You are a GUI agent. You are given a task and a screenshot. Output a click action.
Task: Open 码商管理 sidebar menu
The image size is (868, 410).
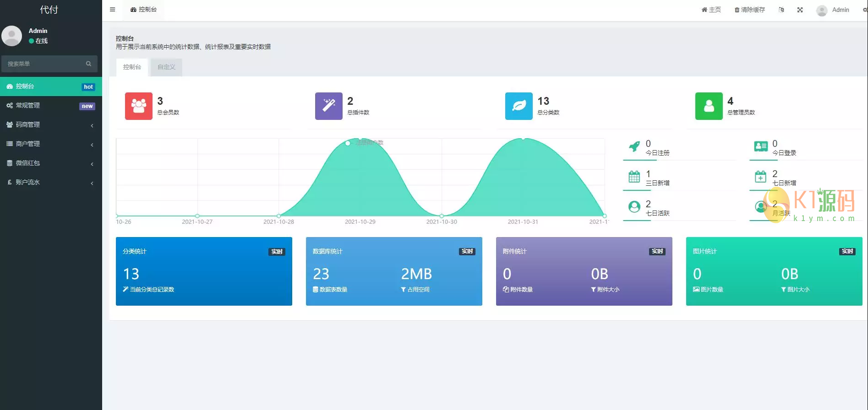[x=51, y=125]
